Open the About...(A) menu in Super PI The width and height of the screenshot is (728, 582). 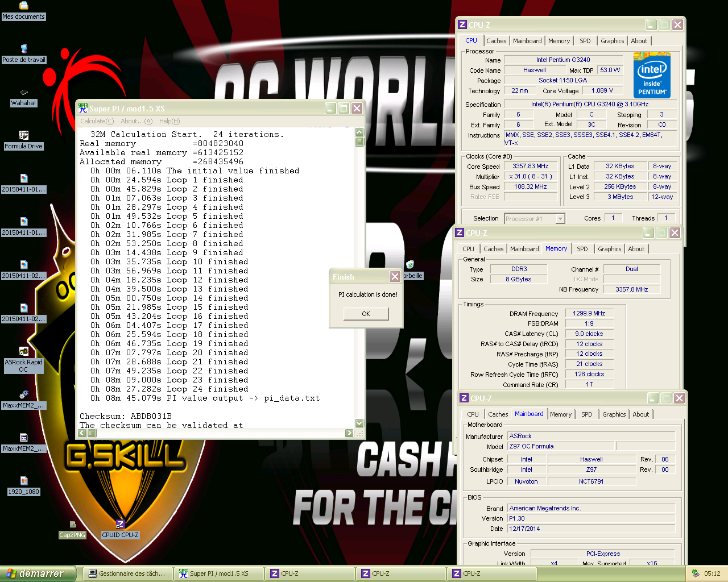[x=136, y=121]
